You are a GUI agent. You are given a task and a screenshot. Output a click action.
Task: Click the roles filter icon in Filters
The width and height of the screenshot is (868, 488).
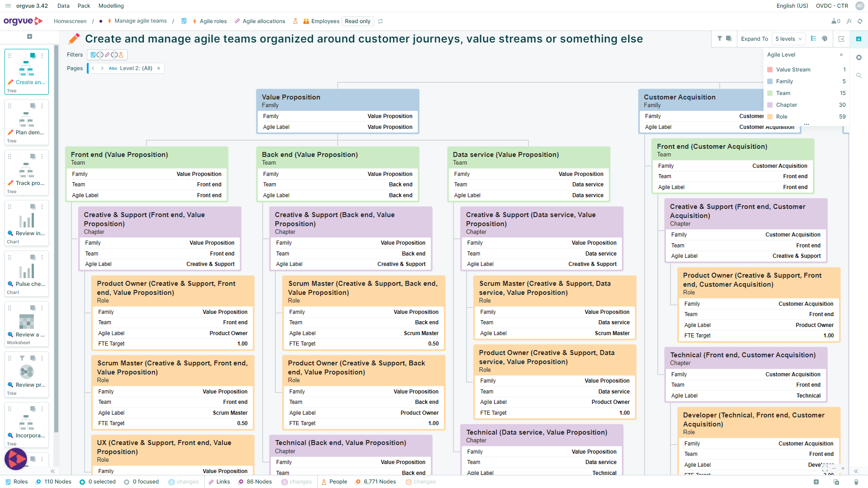(x=94, y=55)
